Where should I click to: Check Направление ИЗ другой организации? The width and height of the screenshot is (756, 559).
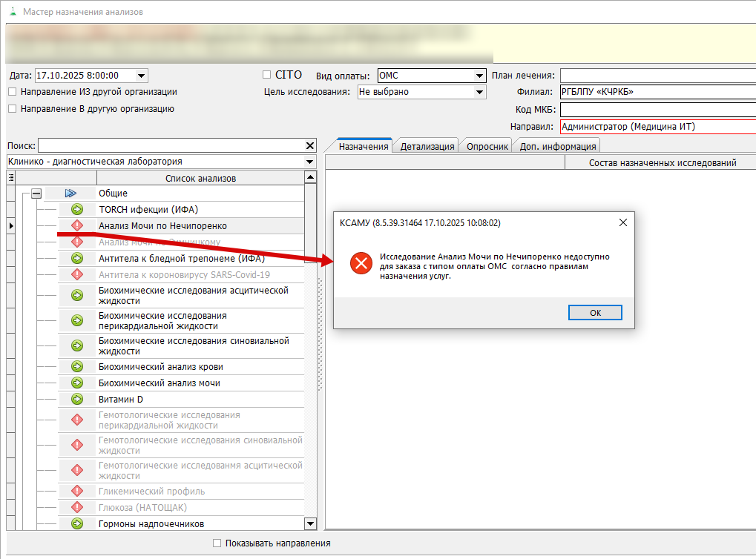pos(13,92)
